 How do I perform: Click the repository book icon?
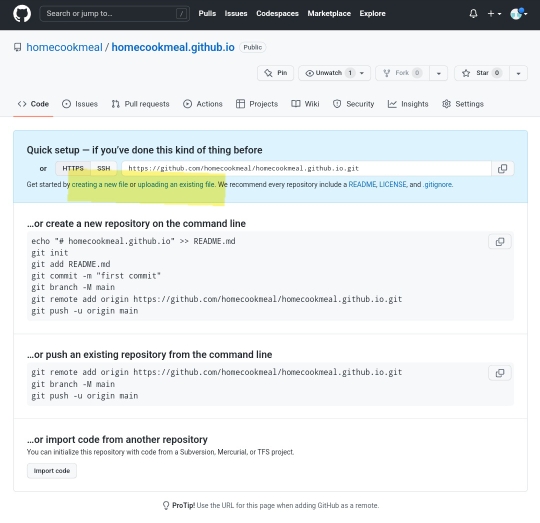[x=17, y=47]
